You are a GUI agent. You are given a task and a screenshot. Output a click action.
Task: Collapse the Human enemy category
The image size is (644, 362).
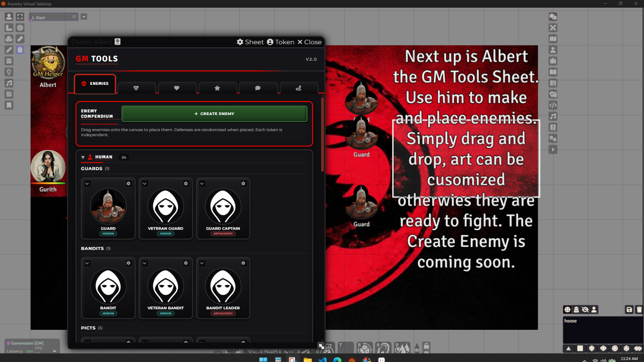83,157
